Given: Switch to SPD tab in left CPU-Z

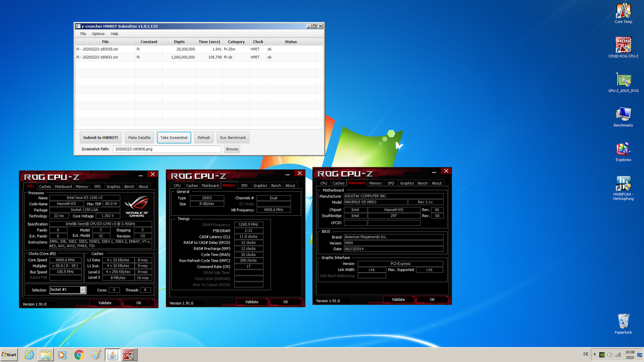Looking at the screenshot, I should (x=97, y=186).
